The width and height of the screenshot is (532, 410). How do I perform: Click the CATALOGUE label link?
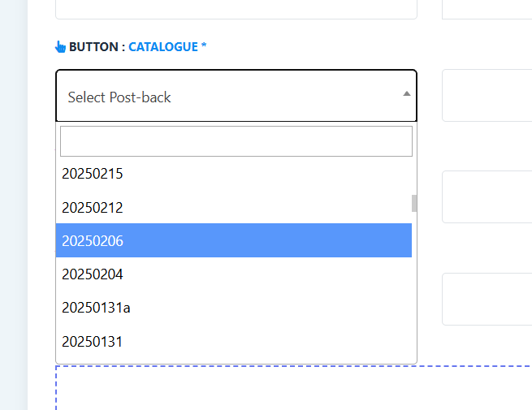[x=163, y=47]
